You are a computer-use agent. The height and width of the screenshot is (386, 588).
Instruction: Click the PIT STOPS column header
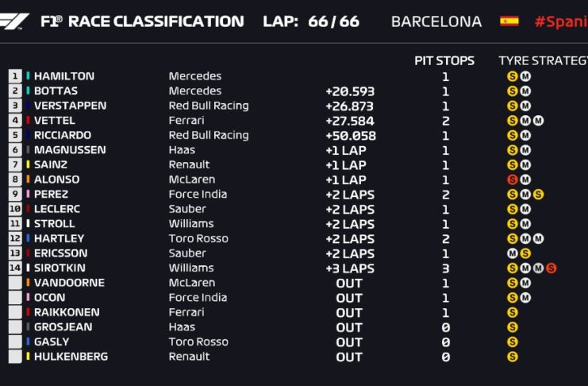coord(444,60)
